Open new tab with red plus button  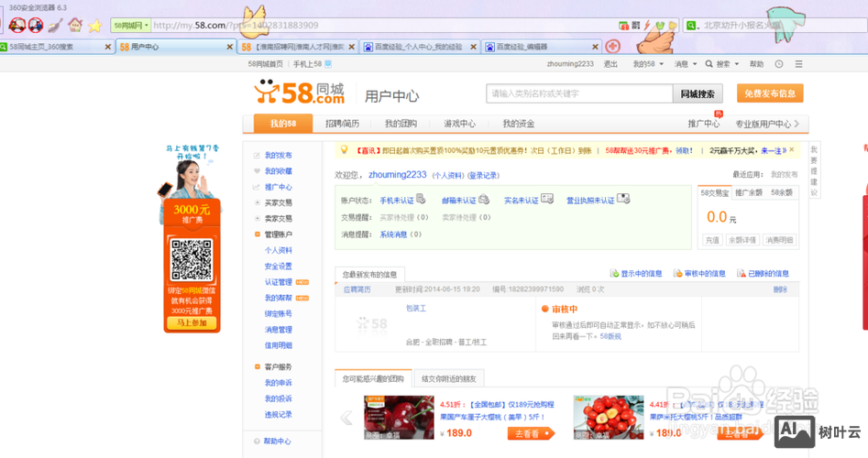pos(612,47)
